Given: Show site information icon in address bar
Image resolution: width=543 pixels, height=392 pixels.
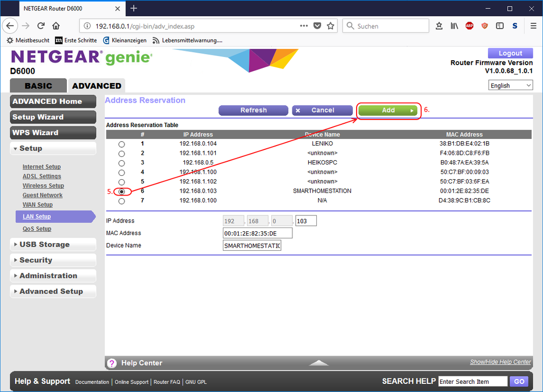Looking at the screenshot, I should 88,26.
